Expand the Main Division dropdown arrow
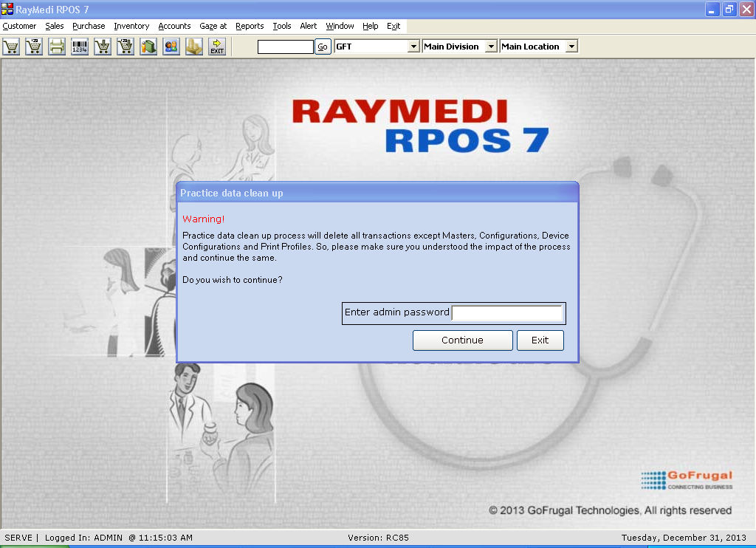Viewport: 756px width, 548px height. coord(491,47)
